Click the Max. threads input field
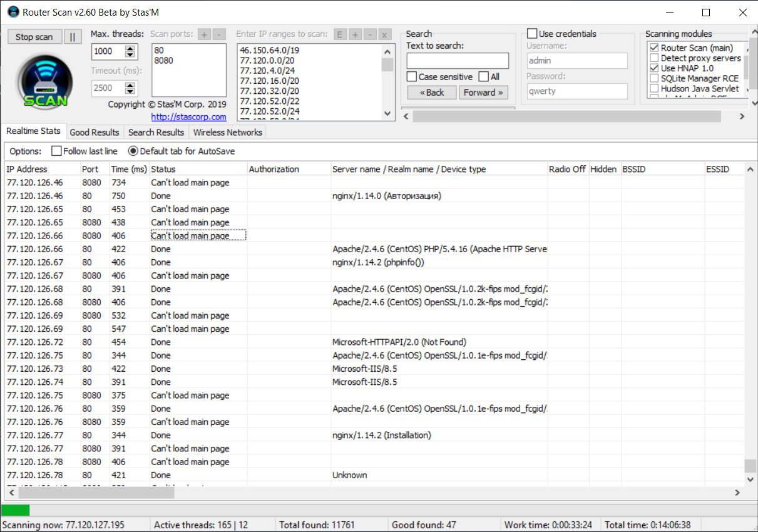The image size is (758, 532). pyautogui.click(x=108, y=51)
